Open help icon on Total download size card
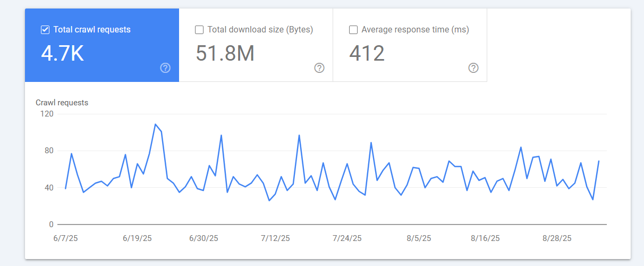This screenshot has width=644, height=266. [319, 68]
